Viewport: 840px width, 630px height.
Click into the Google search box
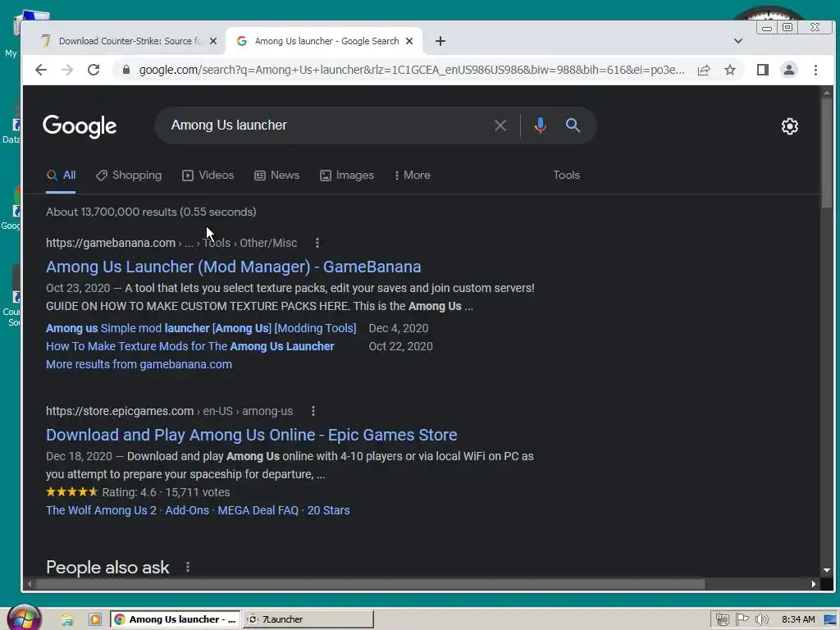[x=326, y=126]
